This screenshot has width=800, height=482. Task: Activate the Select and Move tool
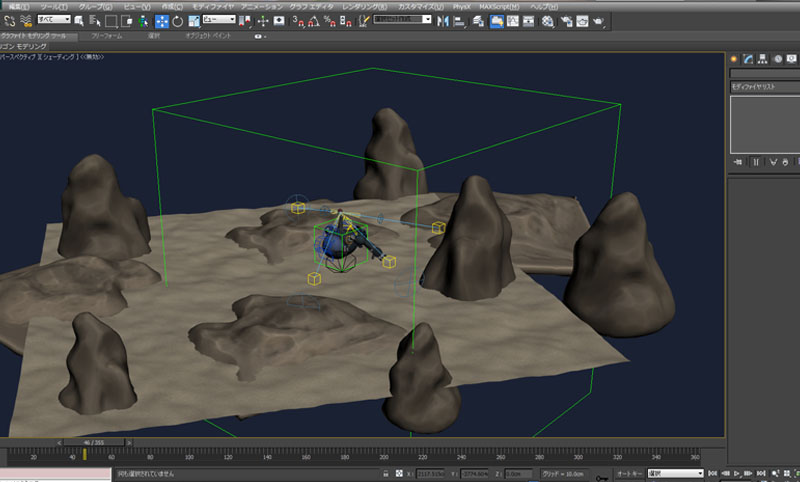(x=162, y=21)
